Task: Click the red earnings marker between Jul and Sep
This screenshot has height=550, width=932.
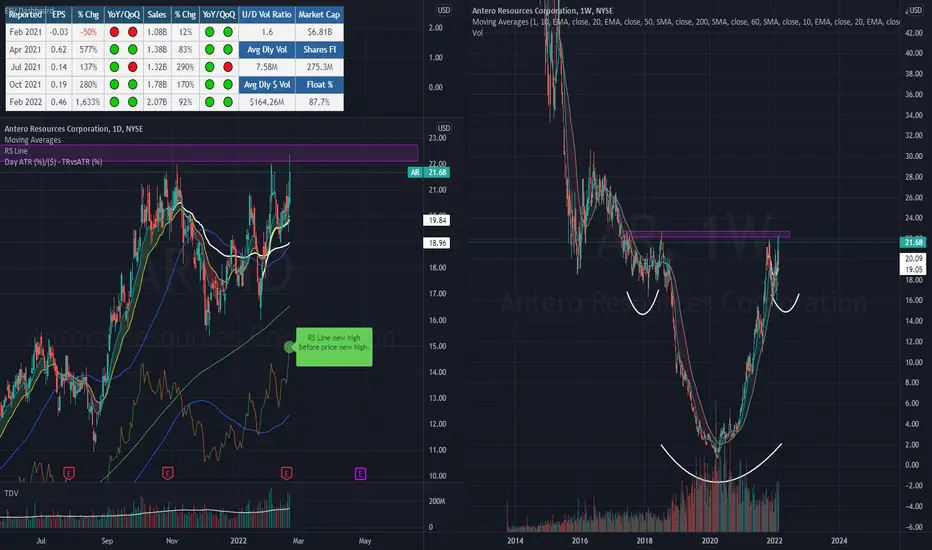Action: pos(69,473)
